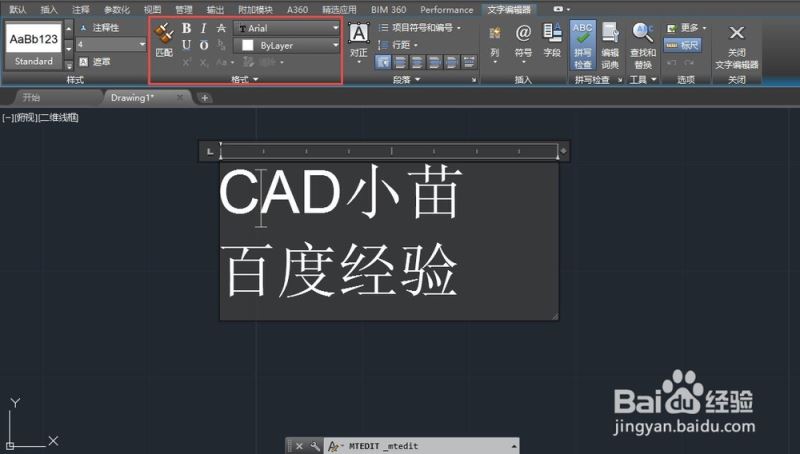This screenshot has height=454, width=800.
Task: Open spell check settings launcher arrow
Action: (620, 80)
